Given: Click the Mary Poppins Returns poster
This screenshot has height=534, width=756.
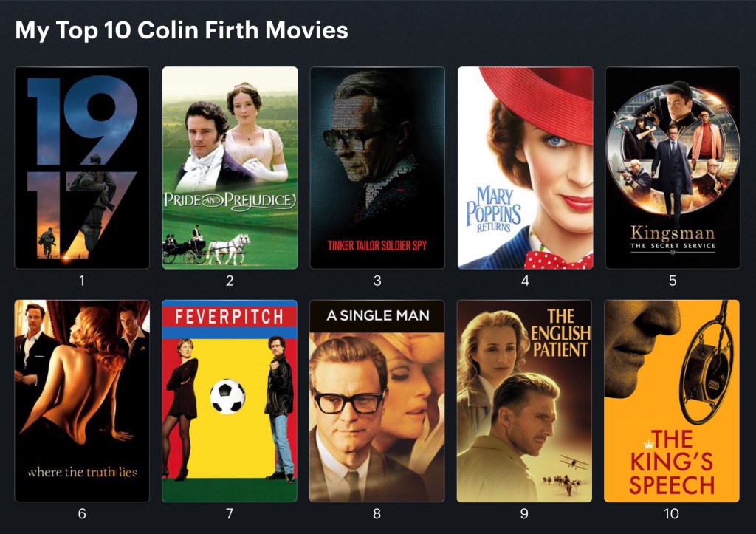Looking at the screenshot, I should [x=525, y=168].
